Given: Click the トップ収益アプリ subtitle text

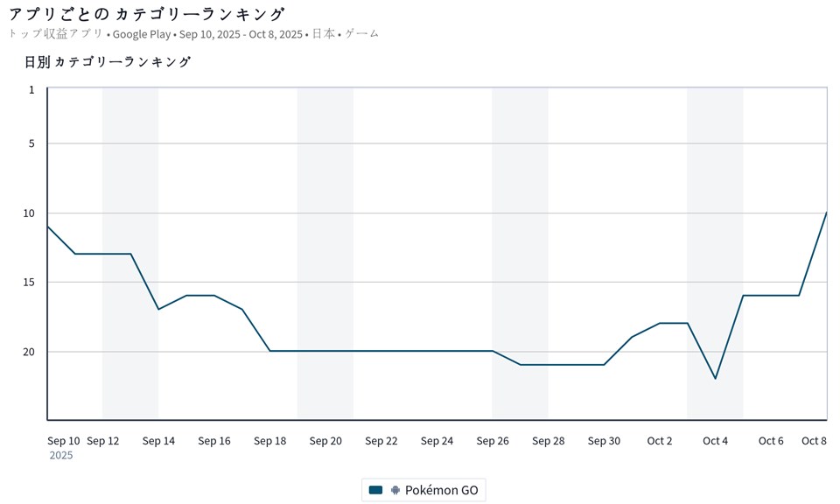Looking at the screenshot, I should coord(55,34).
